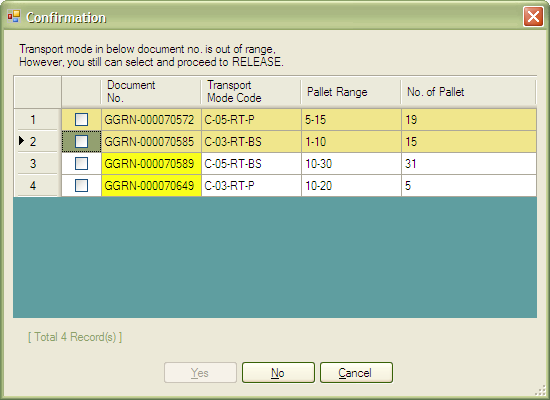The width and height of the screenshot is (550, 400).
Task: Click pallet range cell 10-20
Action: [x=351, y=186]
